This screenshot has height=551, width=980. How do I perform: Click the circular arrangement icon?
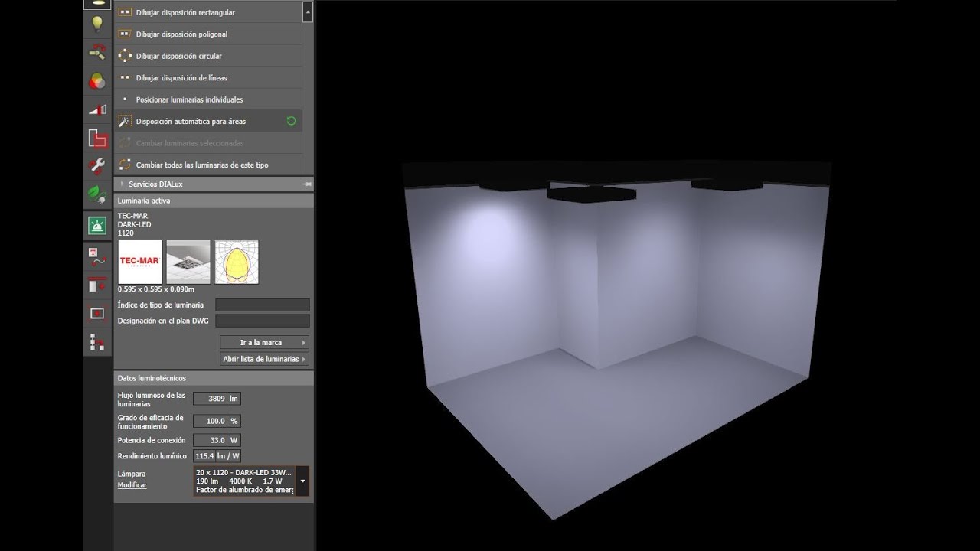tap(125, 56)
